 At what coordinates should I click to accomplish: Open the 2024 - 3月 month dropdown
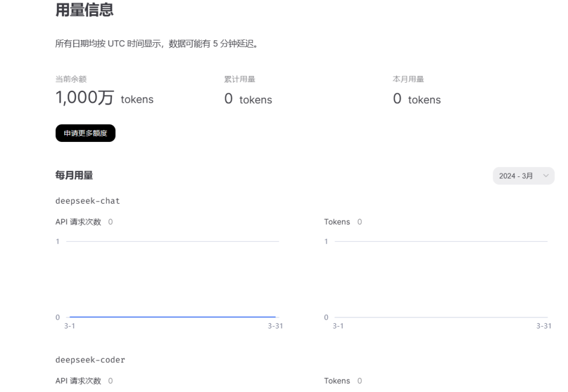point(523,176)
